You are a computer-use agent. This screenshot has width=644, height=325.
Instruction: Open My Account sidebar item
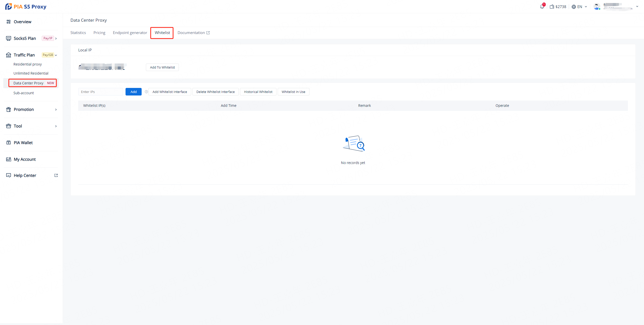25,159
